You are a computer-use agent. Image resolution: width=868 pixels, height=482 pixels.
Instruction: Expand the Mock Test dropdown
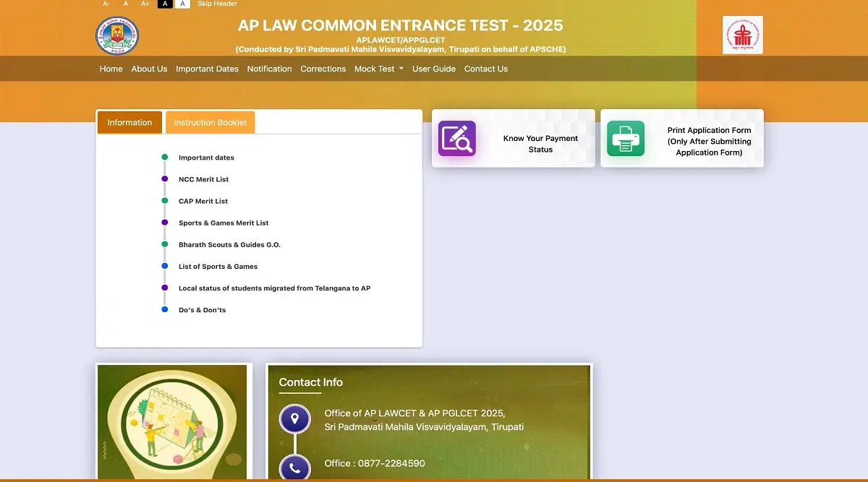[379, 69]
